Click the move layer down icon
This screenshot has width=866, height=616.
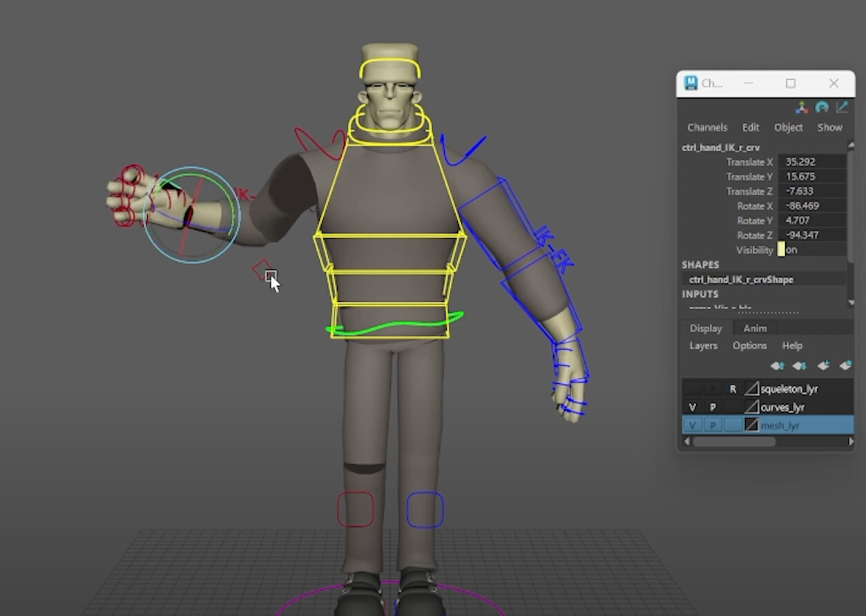pyautogui.click(x=799, y=365)
